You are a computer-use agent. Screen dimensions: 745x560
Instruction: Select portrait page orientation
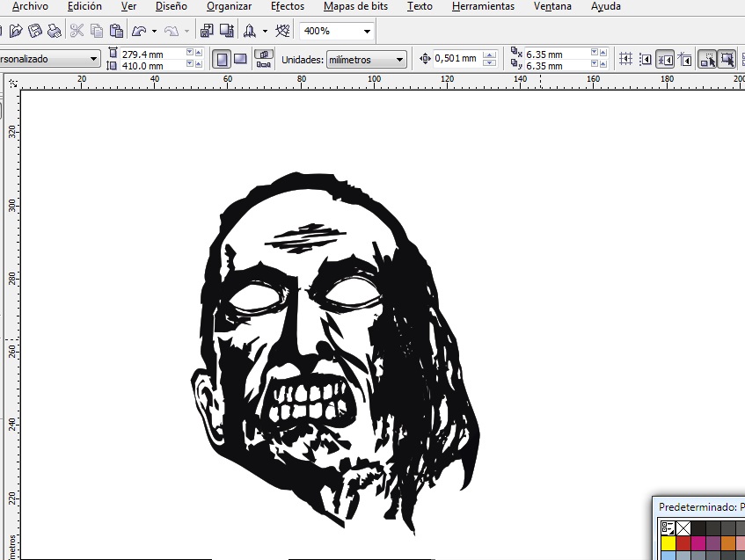[223, 60]
